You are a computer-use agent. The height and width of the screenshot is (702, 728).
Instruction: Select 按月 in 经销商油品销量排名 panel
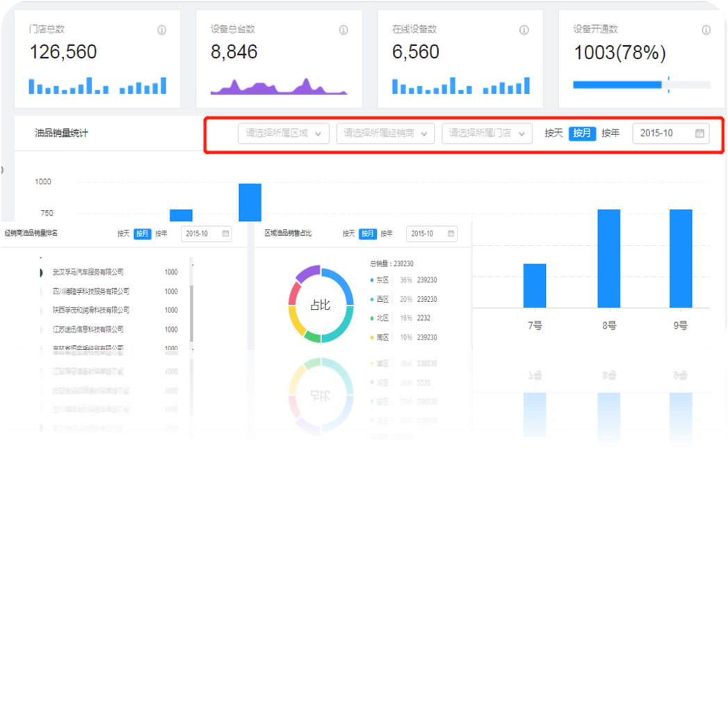[x=143, y=233]
